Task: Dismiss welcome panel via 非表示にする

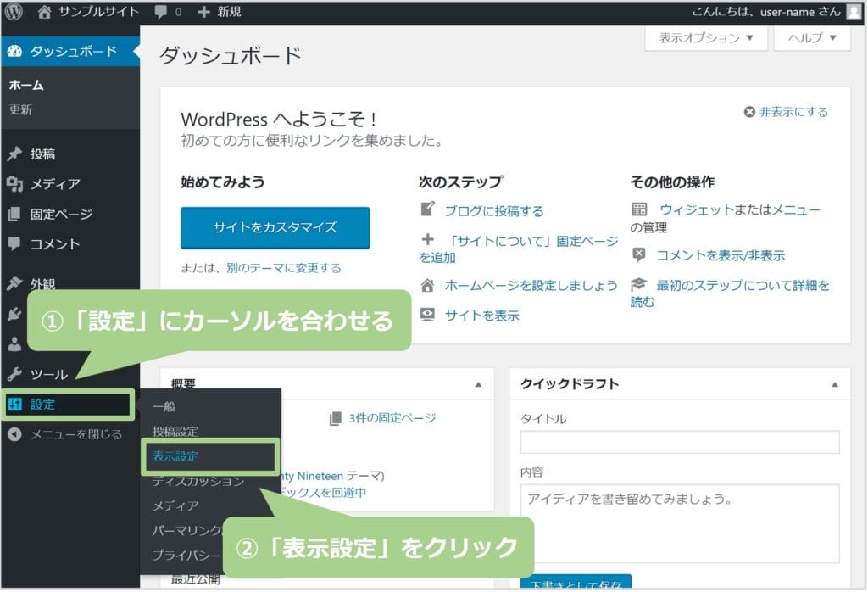Action: [786, 112]
